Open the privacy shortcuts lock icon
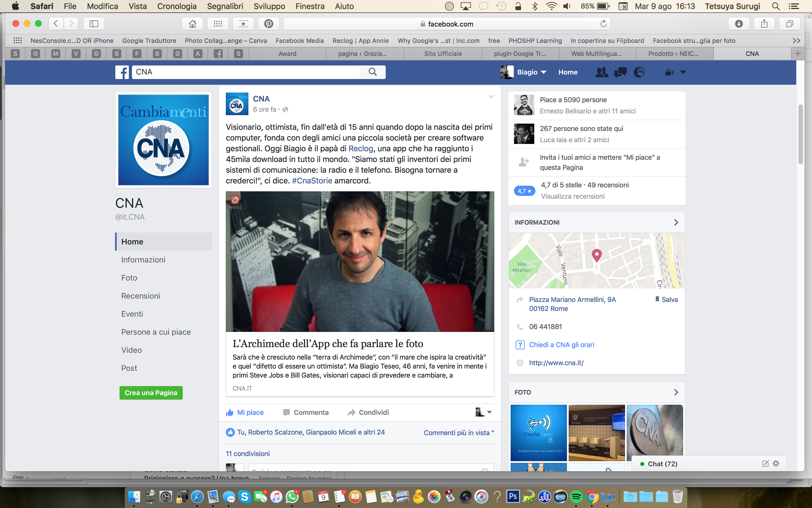Viewport: 812px width, 508px height. 669,72
